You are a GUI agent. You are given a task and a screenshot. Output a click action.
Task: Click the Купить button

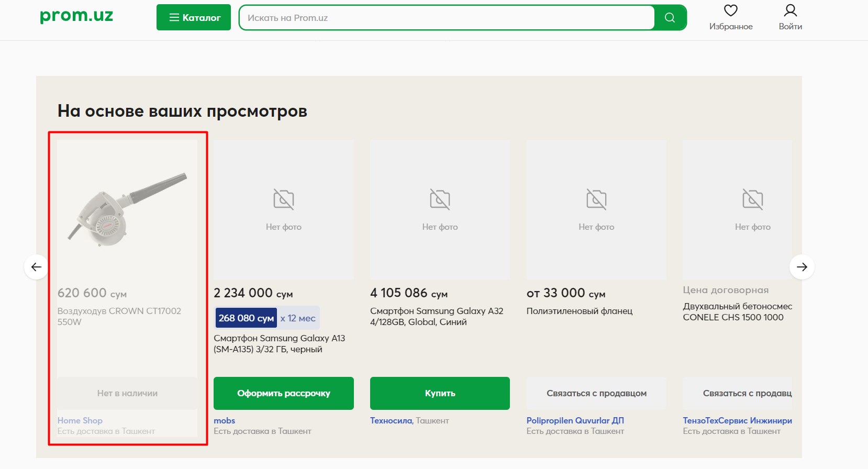coord(440,393)
